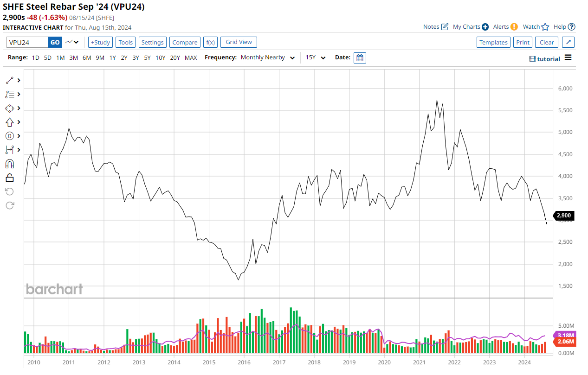Open the date calendar picker icon

point(360,58)
